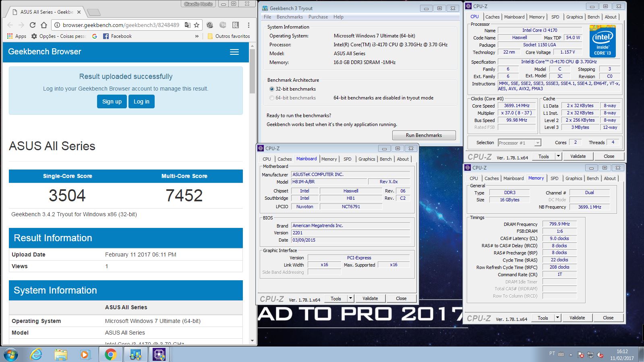Bookmark this page with the star icon
The height and width of the screenshot is (362, 644).
pos(197,25)
